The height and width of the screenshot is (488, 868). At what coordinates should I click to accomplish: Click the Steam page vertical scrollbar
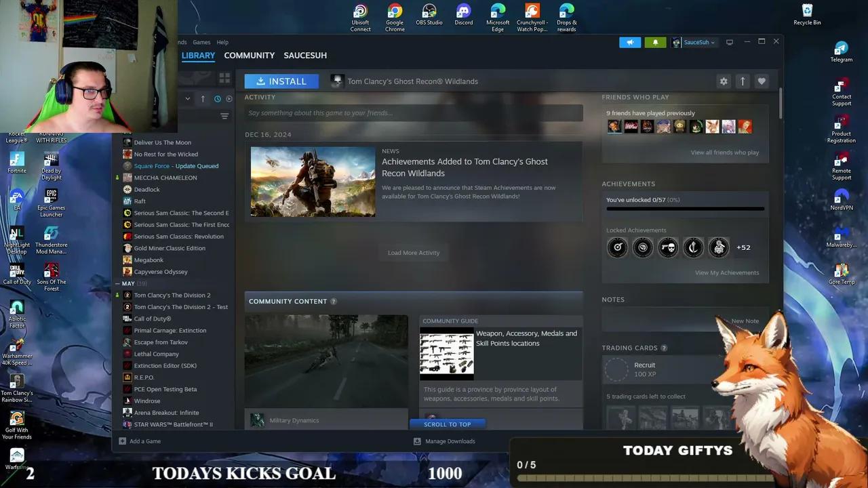point(781,102)
